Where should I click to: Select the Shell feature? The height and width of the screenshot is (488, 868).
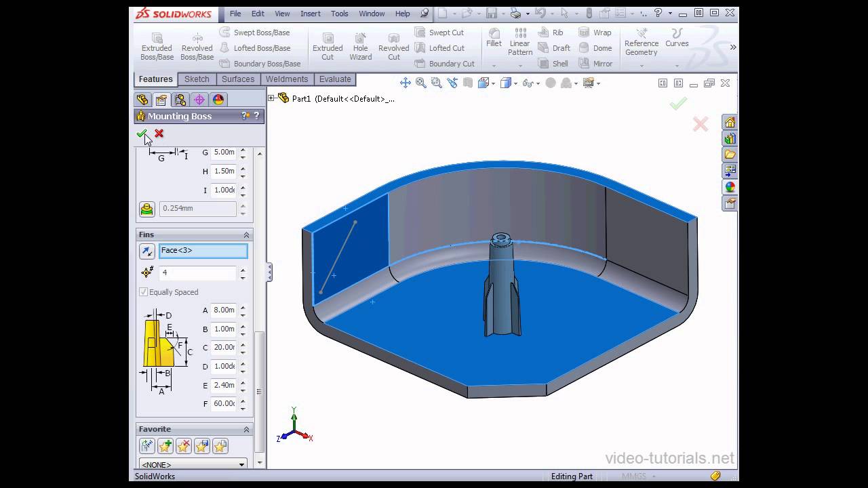pos(553,64)
